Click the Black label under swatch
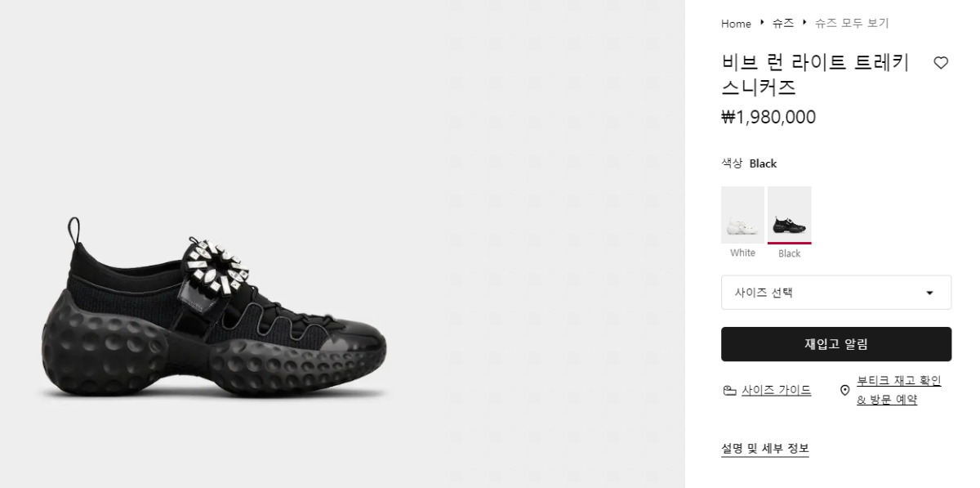The width and height of the screenshot is (980, 488). point(789,253)
